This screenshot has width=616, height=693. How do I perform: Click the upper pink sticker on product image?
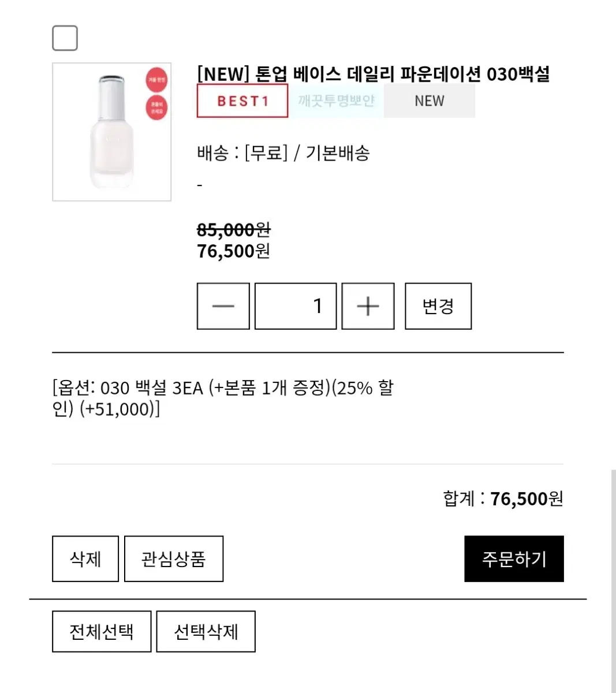156,80
